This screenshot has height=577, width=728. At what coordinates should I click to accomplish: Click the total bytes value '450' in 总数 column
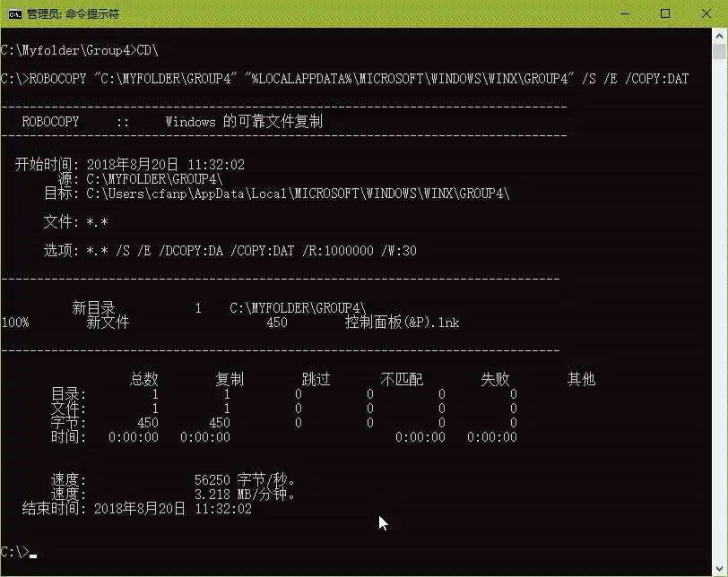pos(148,423)
